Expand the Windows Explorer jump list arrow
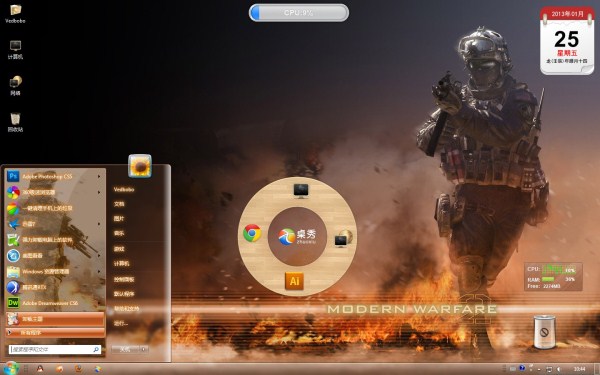 [x=99, y=271]
